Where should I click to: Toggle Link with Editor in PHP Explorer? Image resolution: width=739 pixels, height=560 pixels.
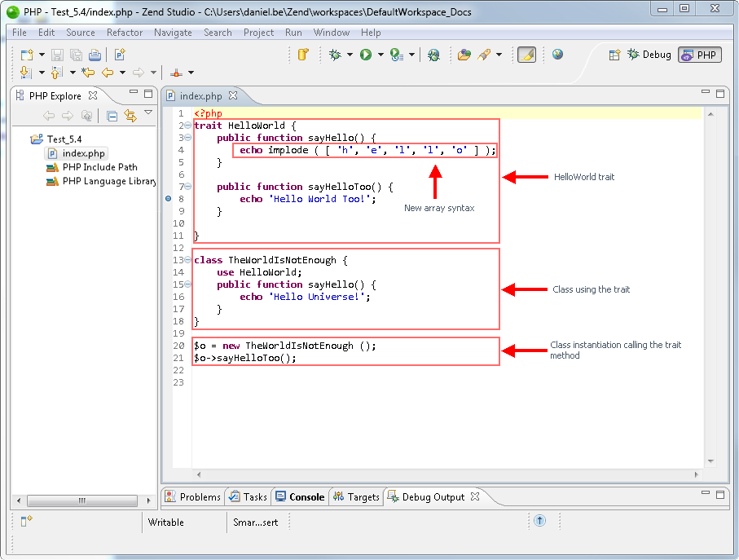click(130, 116)
